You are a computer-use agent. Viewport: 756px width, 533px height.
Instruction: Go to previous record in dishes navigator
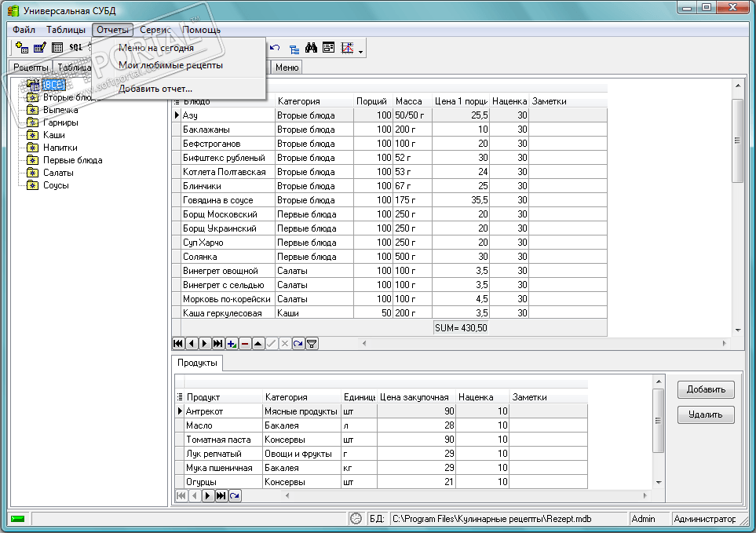pyautogui.click(x=192, y=344)
